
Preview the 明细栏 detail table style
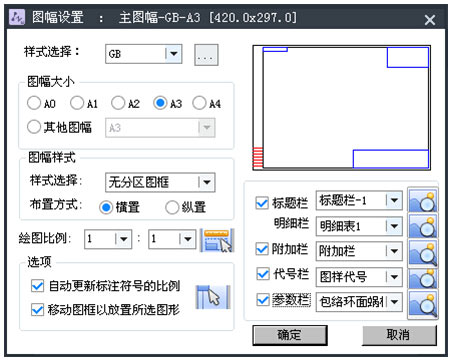tap(423, 226)
